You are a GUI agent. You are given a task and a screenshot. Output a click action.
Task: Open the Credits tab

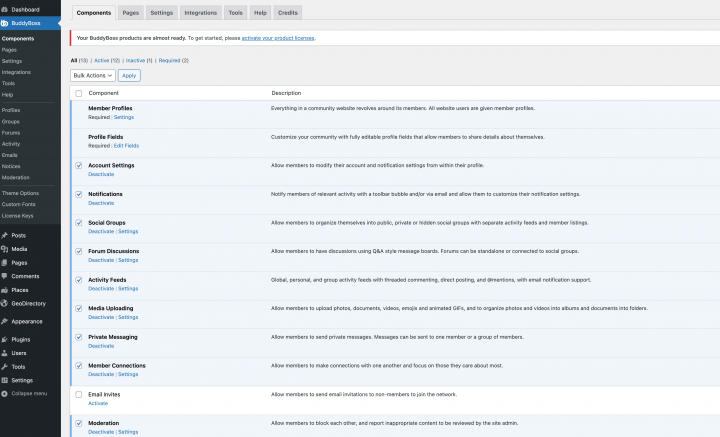click(288, 12)
